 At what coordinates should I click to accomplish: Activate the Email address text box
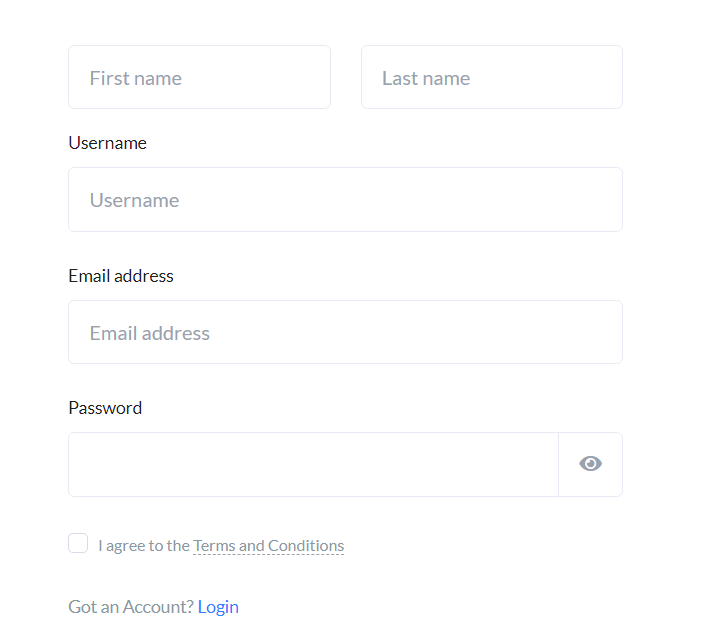[x=346, y=332]
